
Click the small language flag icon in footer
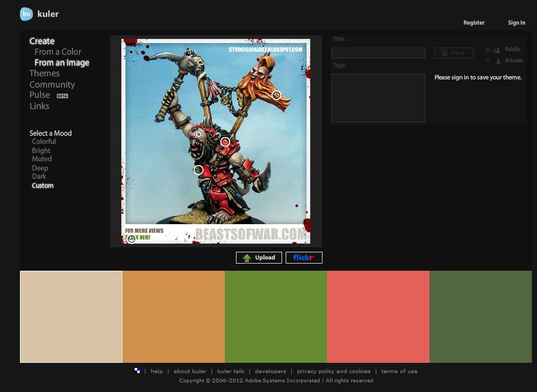137,371
